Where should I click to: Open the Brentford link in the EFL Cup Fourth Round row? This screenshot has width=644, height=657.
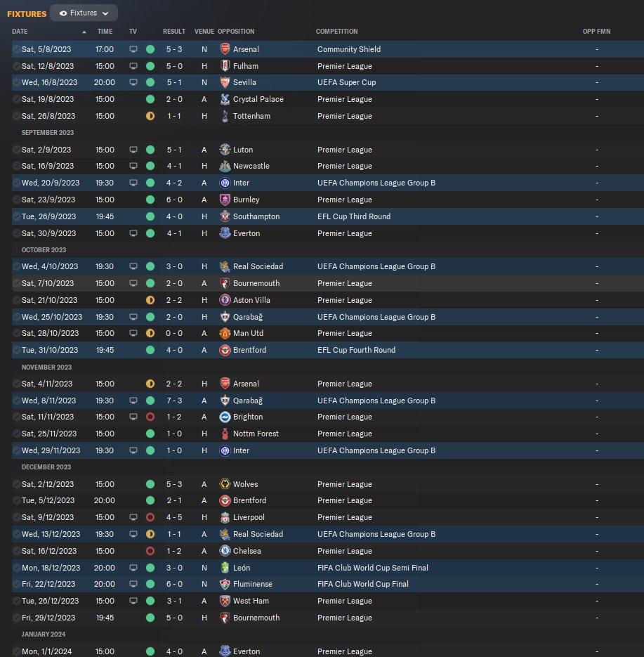(249, 350)
